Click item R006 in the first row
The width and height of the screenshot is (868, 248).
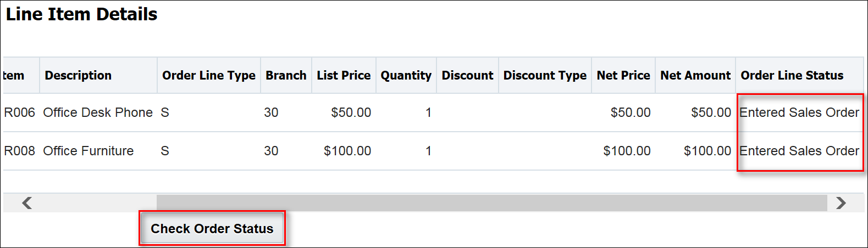(x=19, y=112)
